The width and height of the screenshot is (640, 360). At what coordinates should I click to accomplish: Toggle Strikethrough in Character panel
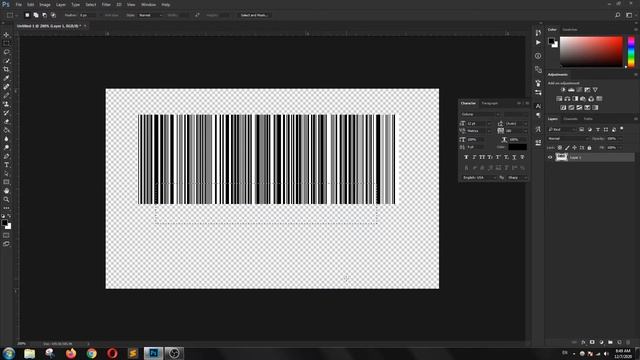coord(522,157)
